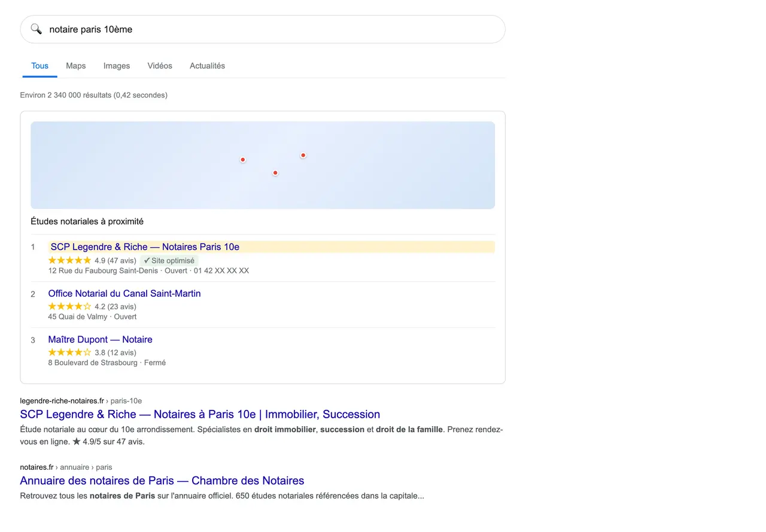Click the legendre-riche-notaires.fr breadcrumb URL
The width and height of the screenshot is (766, 532).
pyautogui.click(x=81, y=401)
